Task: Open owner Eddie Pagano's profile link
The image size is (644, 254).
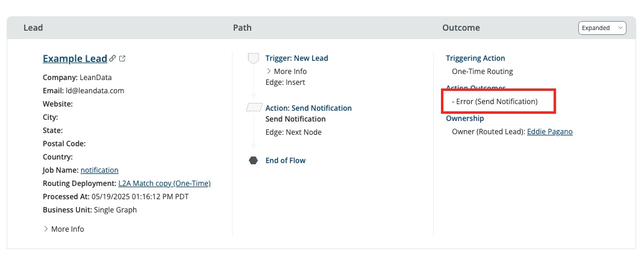Action: point(549,132)
